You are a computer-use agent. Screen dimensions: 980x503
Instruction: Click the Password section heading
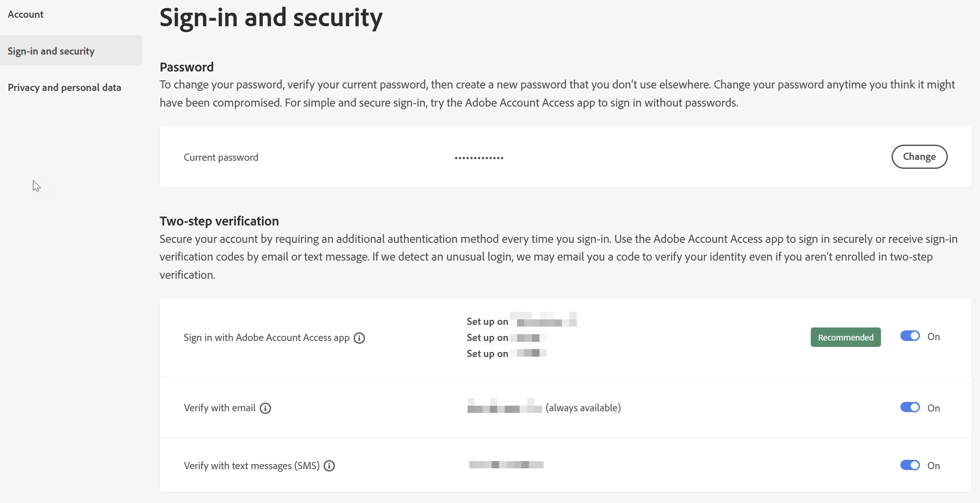click(187, 67)
